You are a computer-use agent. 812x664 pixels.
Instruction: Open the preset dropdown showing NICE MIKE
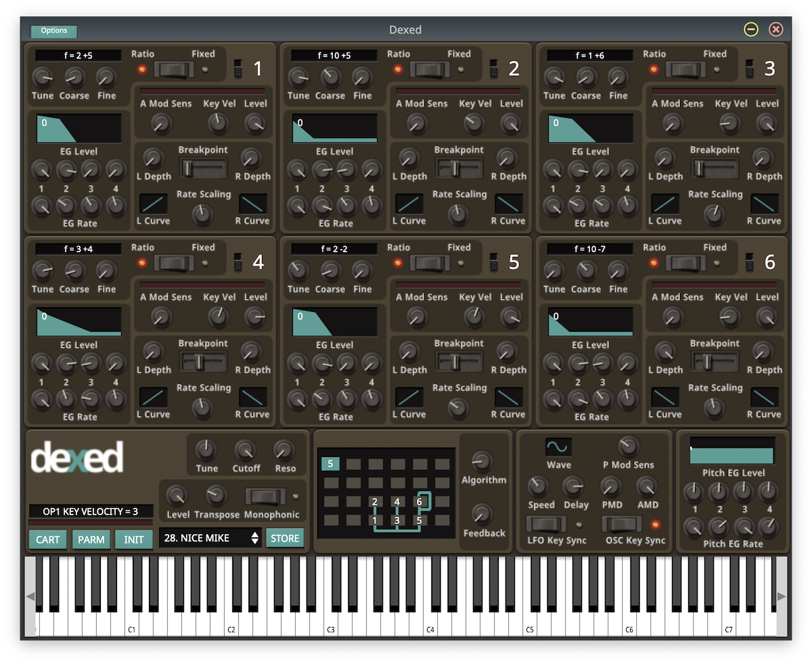tap(210, 538)
